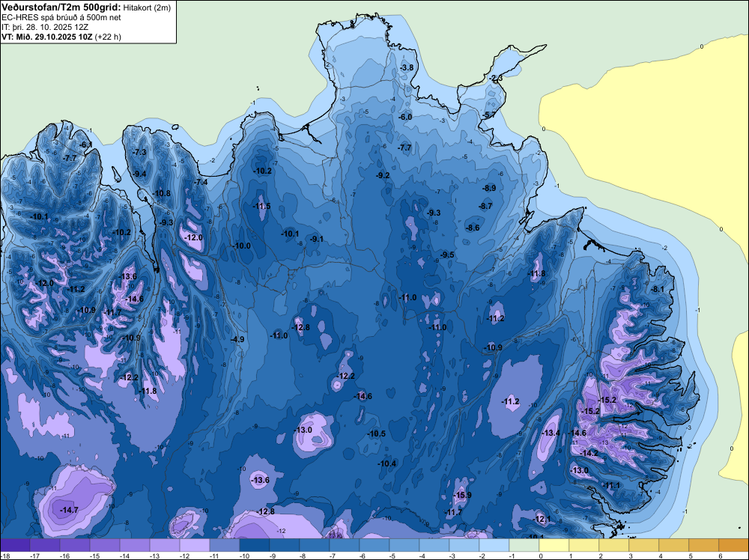Click the map temperature value "-9.1"
The height and width of the screenshot is (560, 749).
coord(316,239)
